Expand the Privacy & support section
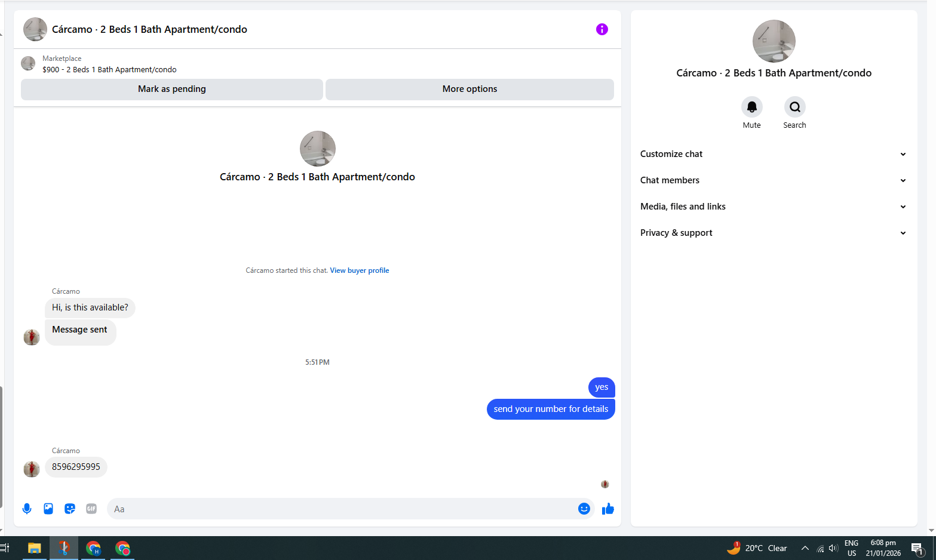The width and height of the screenshot is (936, 560). (x=774, y=233)
